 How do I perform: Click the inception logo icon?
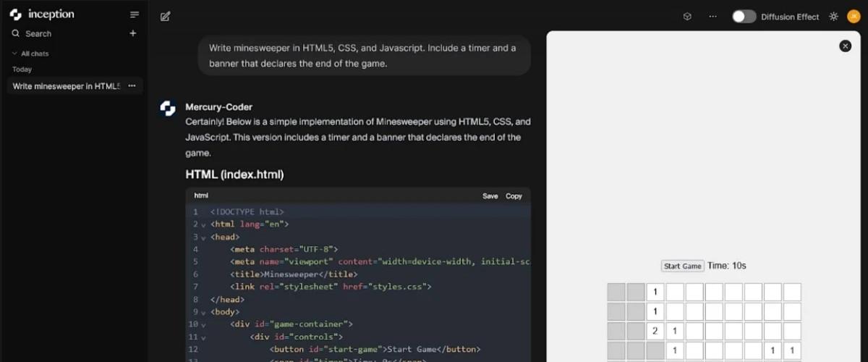16,14
